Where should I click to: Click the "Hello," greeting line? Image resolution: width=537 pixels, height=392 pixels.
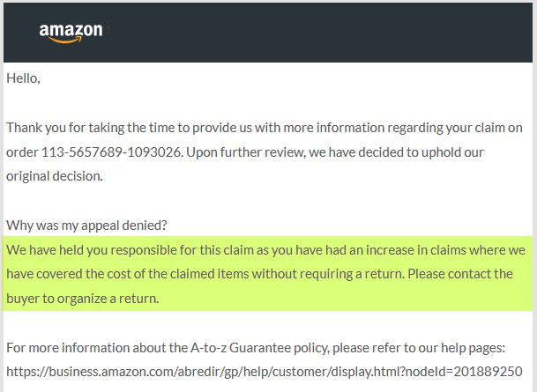point(23,78)
